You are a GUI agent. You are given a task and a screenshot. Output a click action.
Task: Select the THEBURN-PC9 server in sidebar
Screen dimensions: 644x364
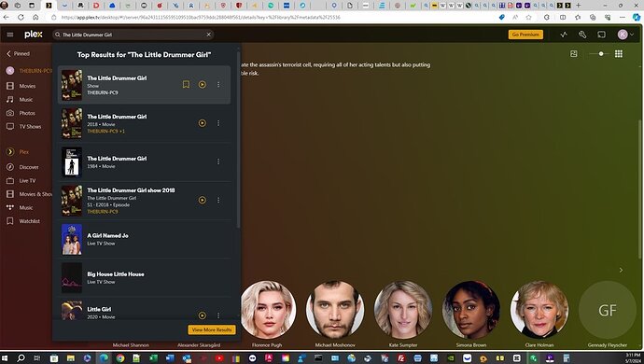pyautogui.click(x=30, y=71)
